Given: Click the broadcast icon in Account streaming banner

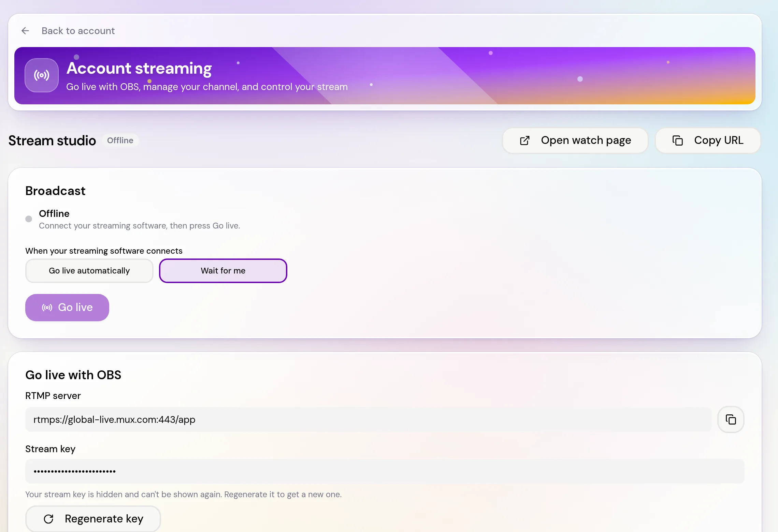Looking at the screenshot, I should point(42,75).
